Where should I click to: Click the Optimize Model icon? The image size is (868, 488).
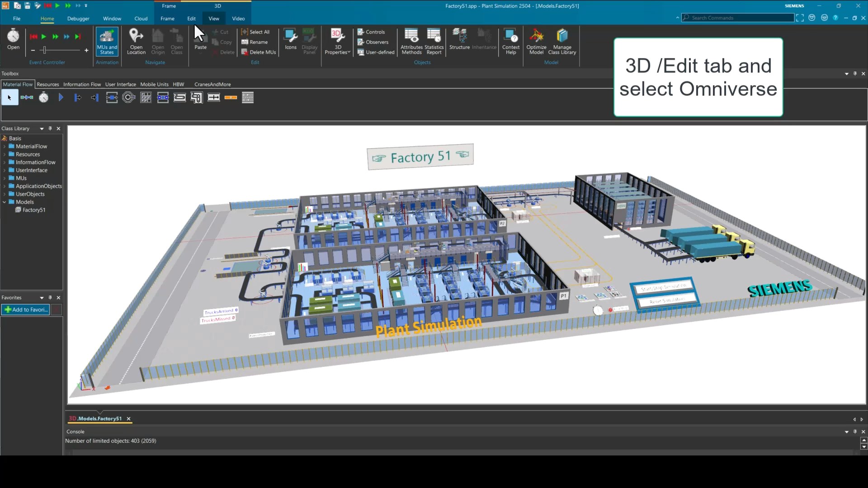click(537, 35)
